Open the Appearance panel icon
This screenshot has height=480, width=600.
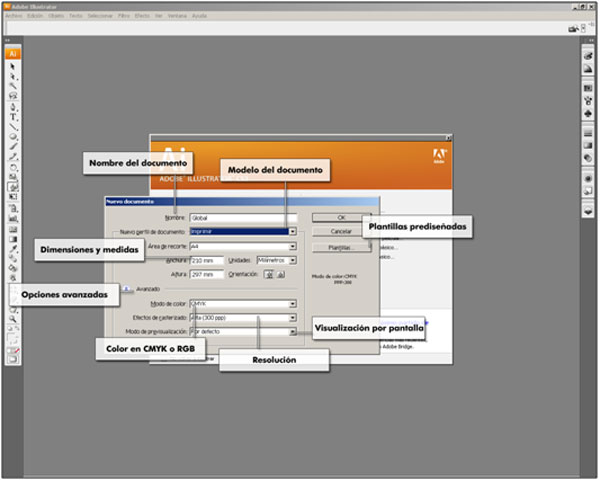(588, 178)
